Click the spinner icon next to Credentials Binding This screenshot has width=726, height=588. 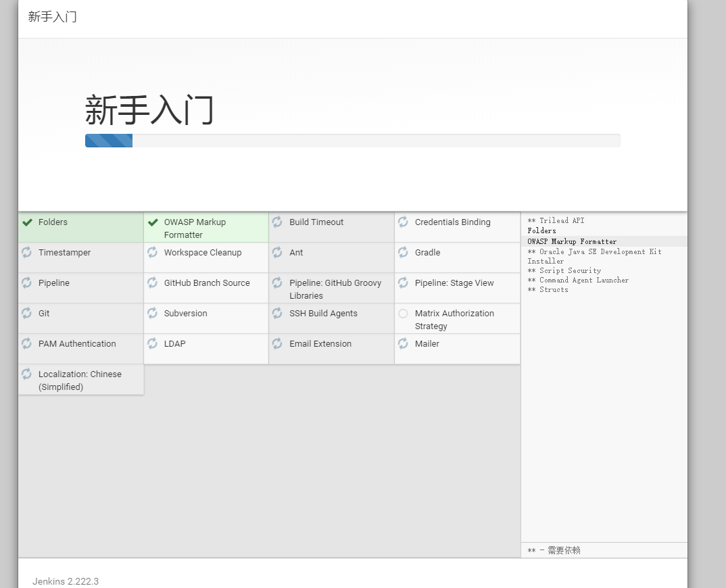tap(404, 222)
